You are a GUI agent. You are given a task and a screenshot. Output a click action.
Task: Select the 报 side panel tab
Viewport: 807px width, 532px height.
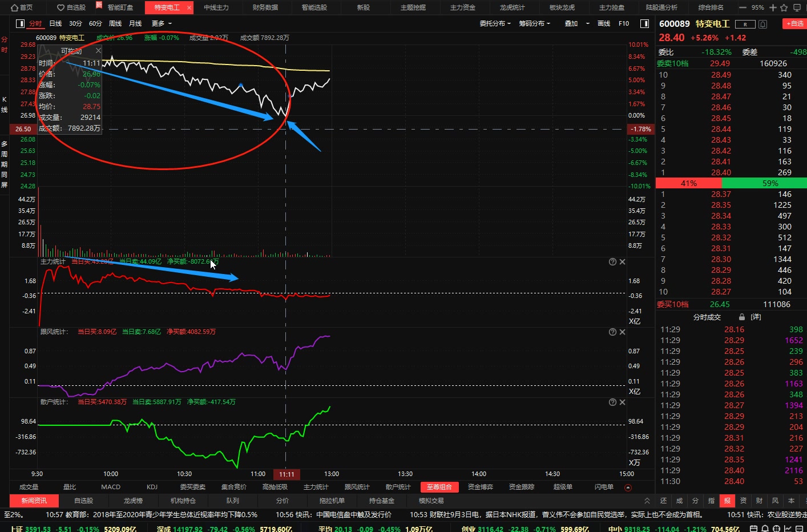(x=727, y=501)
